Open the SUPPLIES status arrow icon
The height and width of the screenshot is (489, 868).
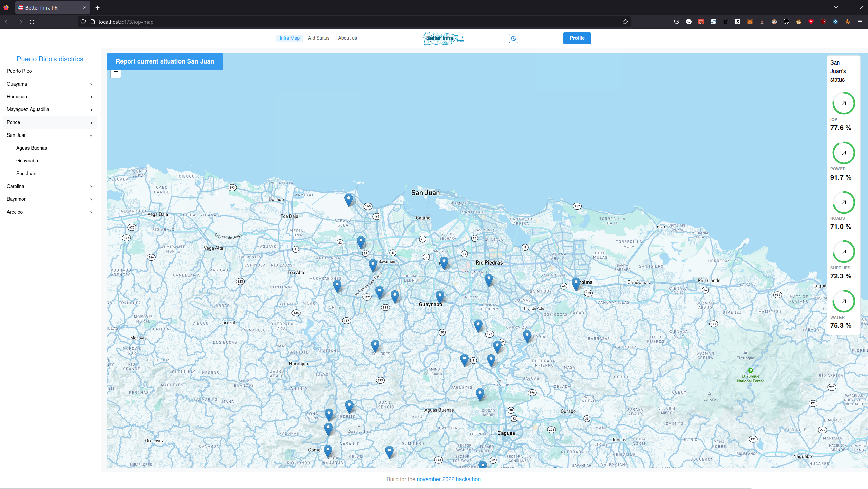844,252
